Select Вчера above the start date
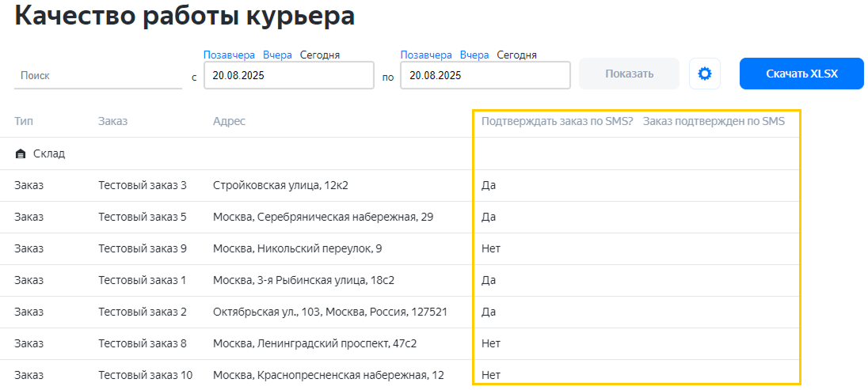The width and height of the screenshot is (868, 390). (277, 55)
